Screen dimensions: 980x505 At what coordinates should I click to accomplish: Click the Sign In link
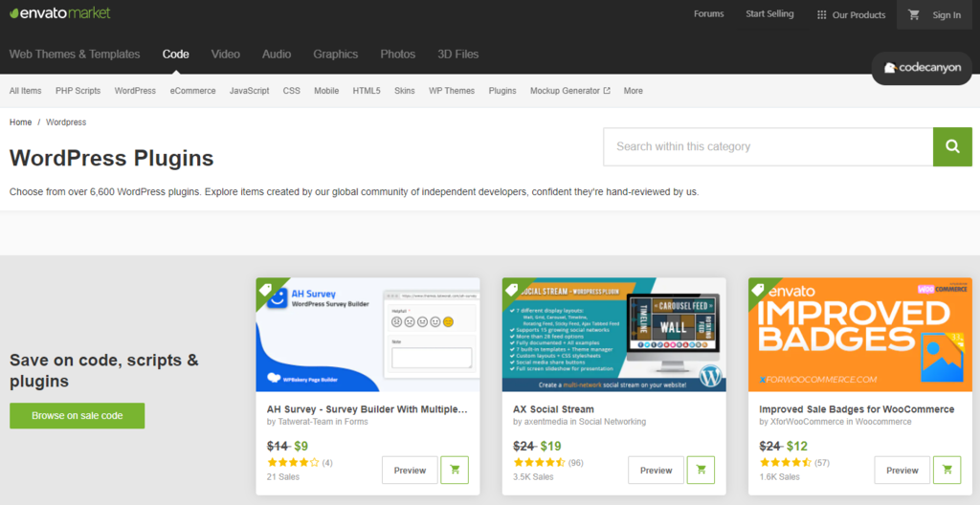point(947,15)
